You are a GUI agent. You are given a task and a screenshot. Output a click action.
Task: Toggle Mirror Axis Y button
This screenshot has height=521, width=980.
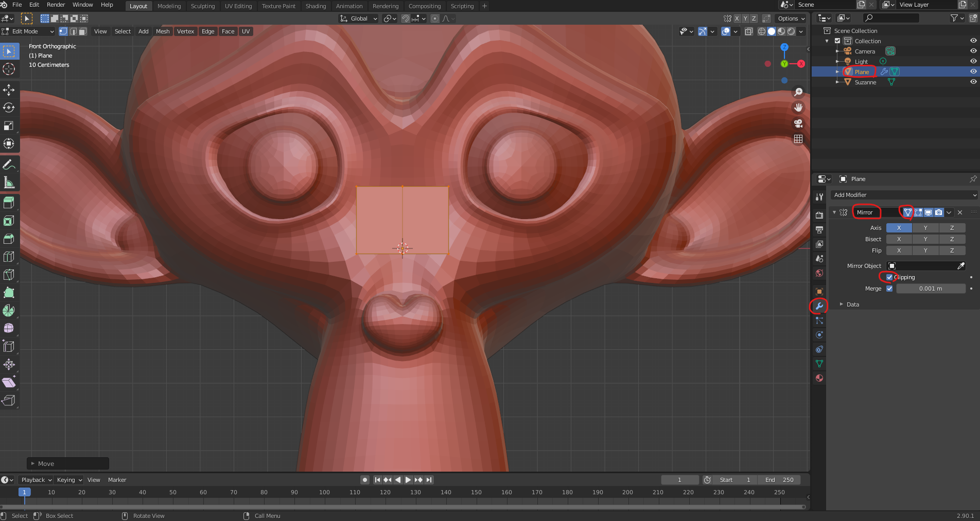click(x=925, y=228)
